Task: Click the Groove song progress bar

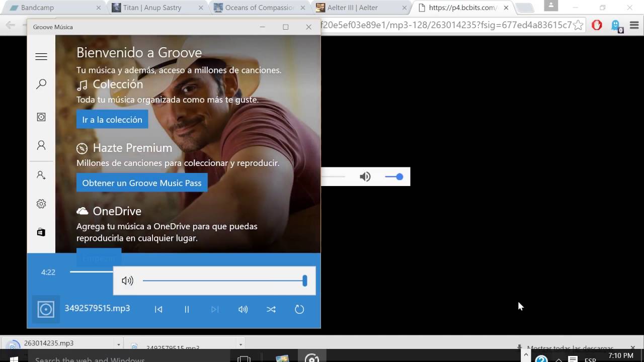Action: (92, 272)
